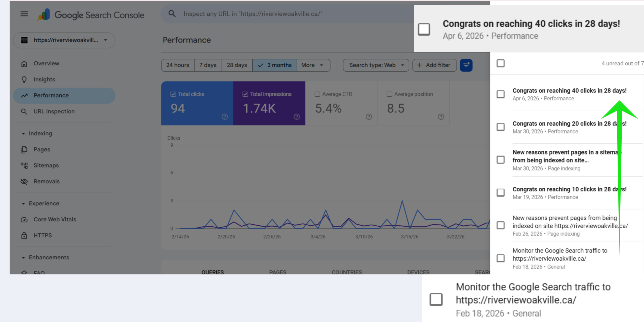Enable the Average position metric checkbox

[x=389, y=94]
